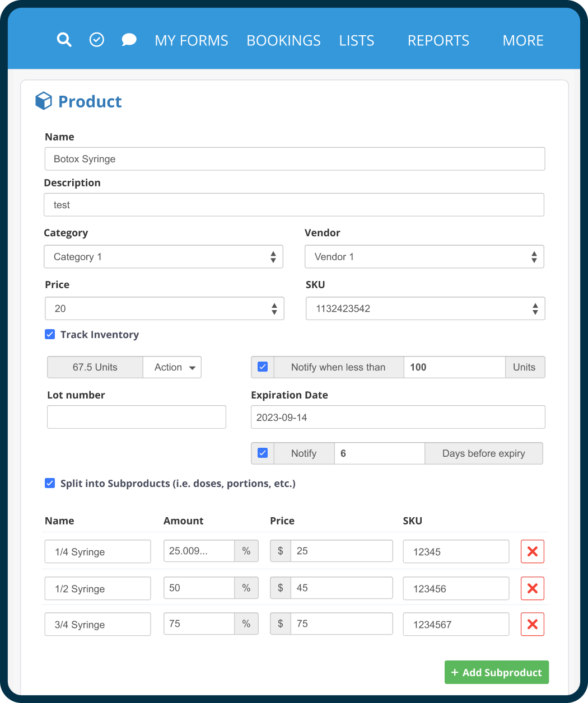This screenshot has height=703, width=588.
Task: Click the checkmark circle icon in the navbar
Action: 96,40
